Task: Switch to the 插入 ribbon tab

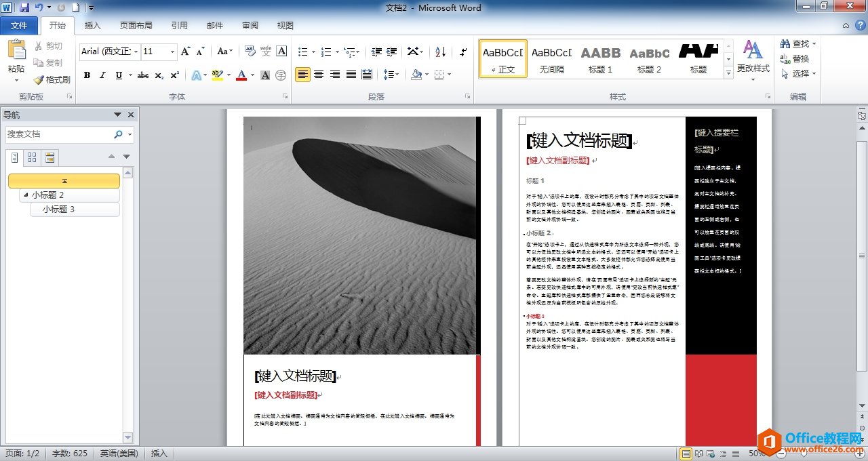Action: (92, 25)
